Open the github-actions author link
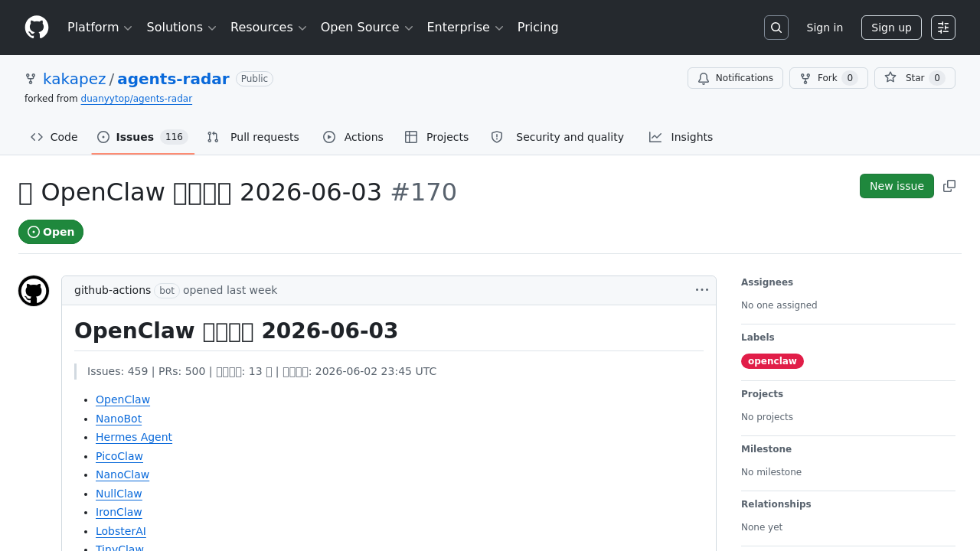Screen dimensions: 980x551 [113, 290]
